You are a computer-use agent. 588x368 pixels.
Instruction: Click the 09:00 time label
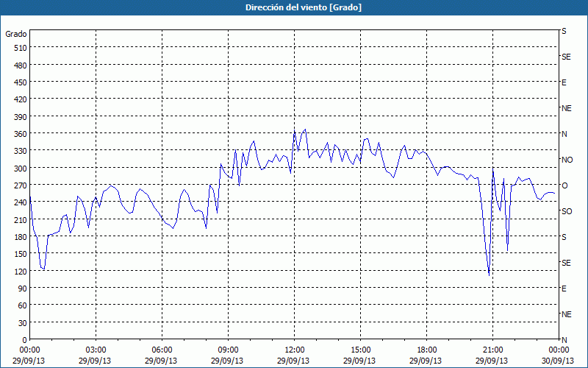[228, 350]
